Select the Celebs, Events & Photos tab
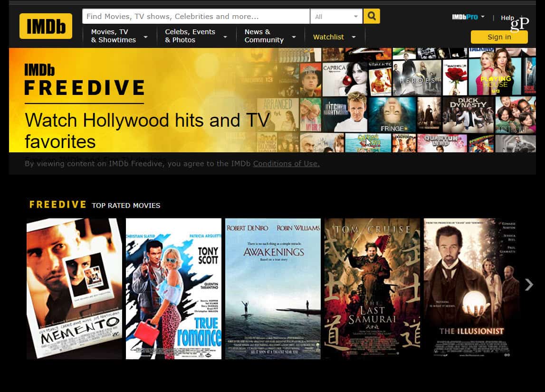Viewport: 545px width, 392px height. pos(190,36)
